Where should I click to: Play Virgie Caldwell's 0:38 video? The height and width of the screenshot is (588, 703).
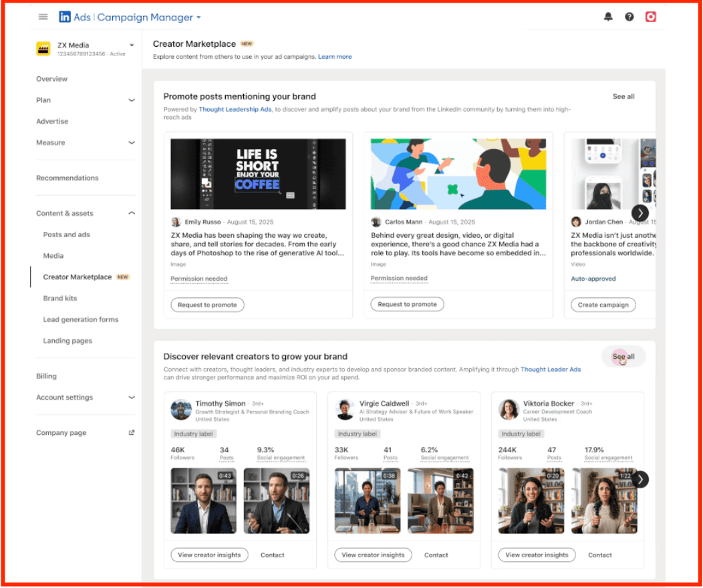pos(367,501)
